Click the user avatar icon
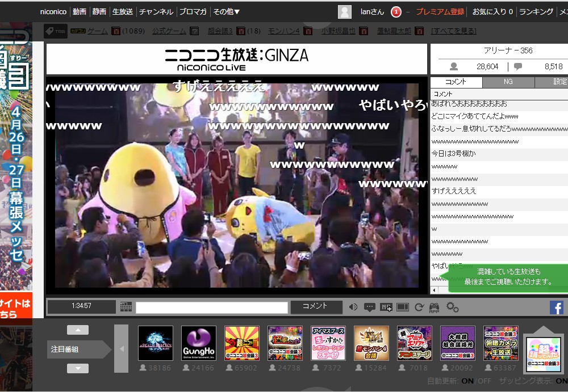 (345, 12)
